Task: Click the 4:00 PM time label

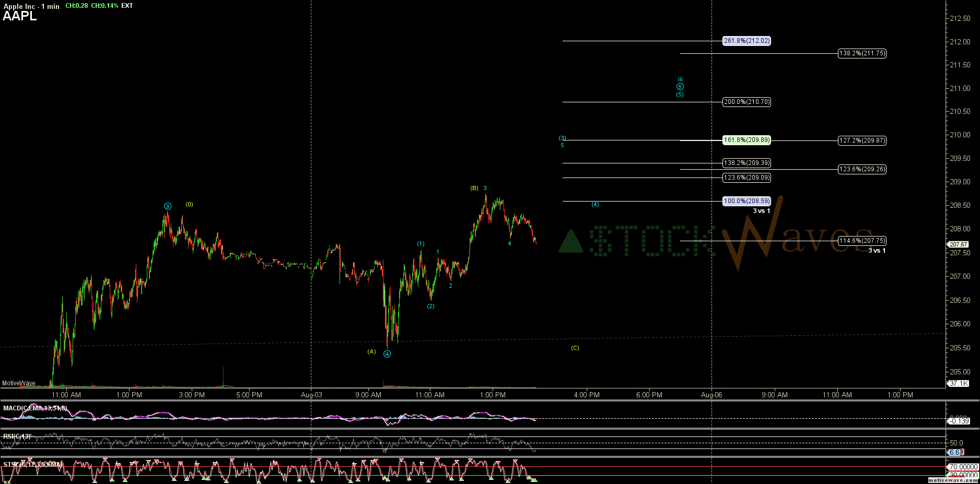Action: 587,395
